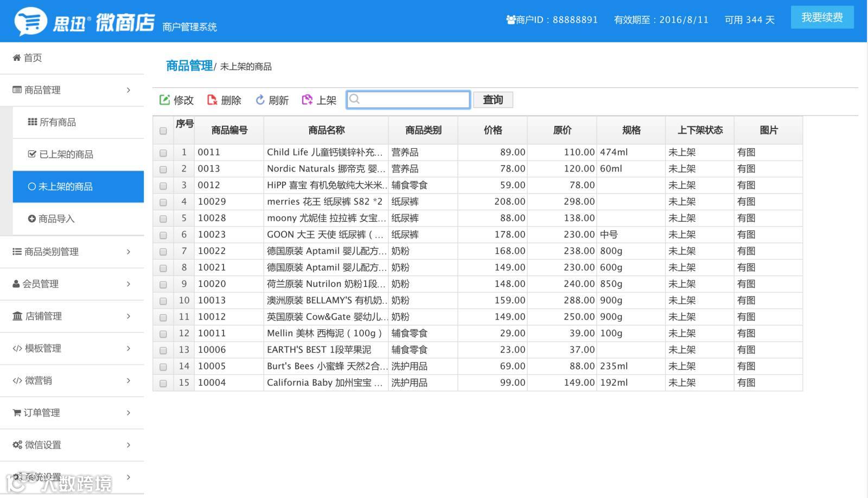Open the 所有商品 submenu item
Screen dimensions: 868x498
tap(78, 122)
